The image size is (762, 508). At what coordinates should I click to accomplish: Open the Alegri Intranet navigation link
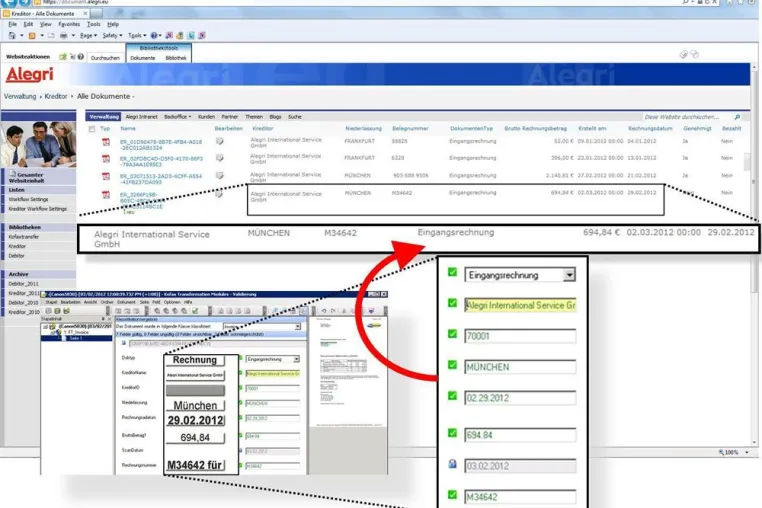point(141,117)
